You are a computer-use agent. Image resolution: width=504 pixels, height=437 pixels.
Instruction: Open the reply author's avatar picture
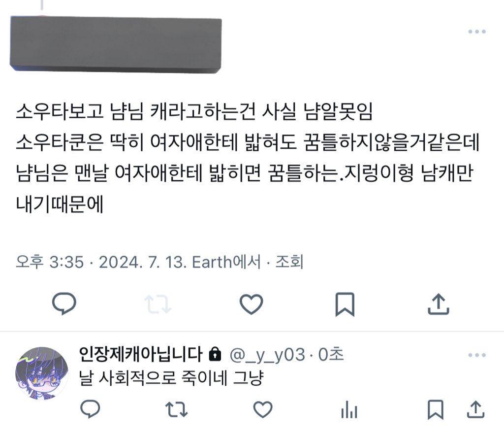point(42,373)
